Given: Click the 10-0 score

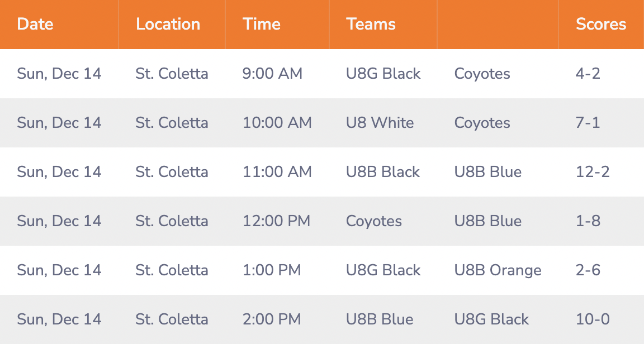Looking at the screenshot, I should 593,319.
